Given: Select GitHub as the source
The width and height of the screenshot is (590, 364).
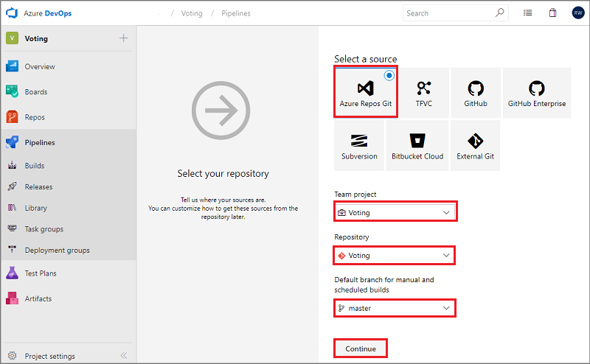Looking at the screenshot, I should [476, 93].
